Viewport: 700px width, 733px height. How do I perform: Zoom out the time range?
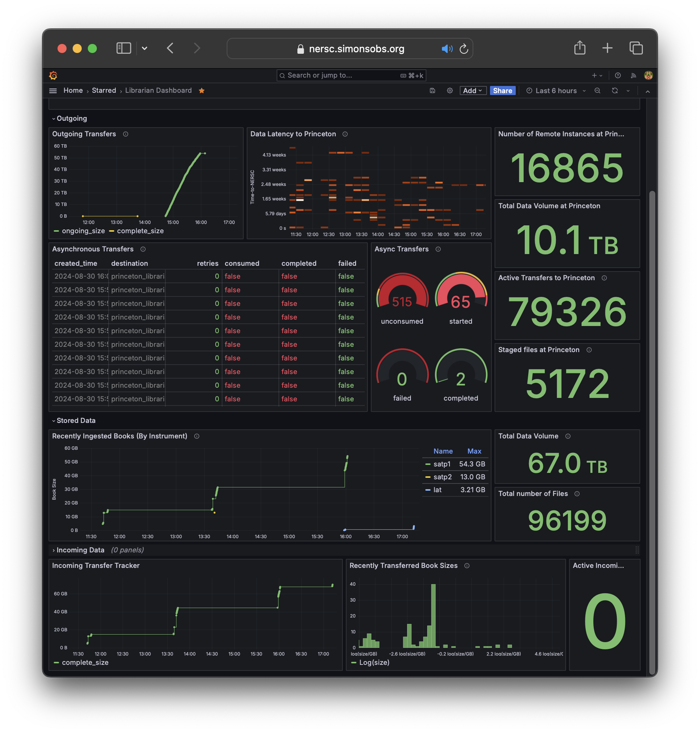[x=597, y=90]
